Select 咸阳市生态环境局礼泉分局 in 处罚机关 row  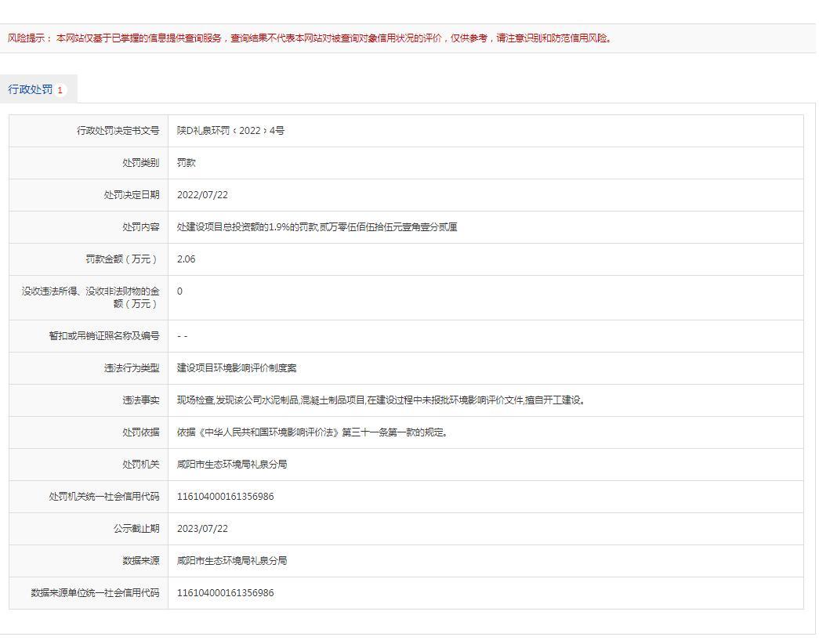(232, 465)
